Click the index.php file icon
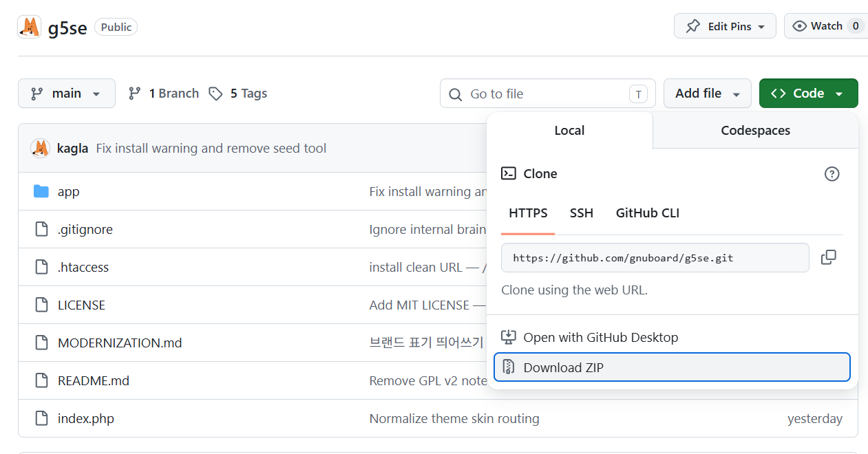868x454 pixels. 41,418
